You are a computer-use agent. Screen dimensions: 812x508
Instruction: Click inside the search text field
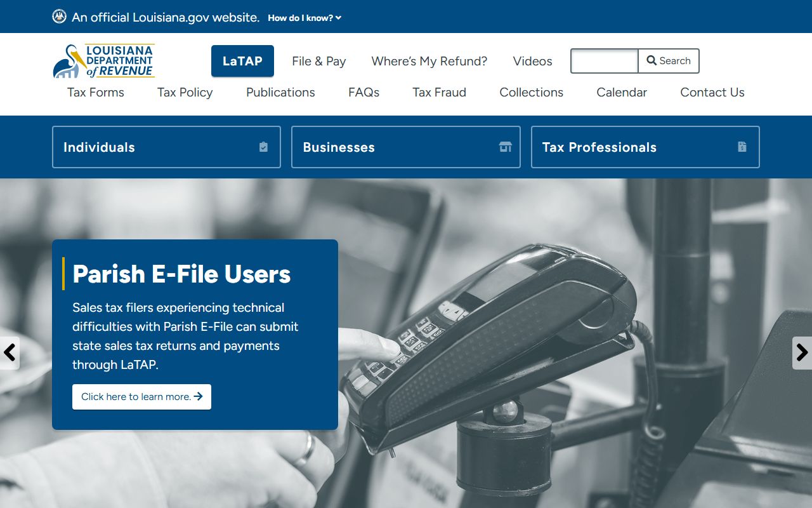click(x=605, y=61)
